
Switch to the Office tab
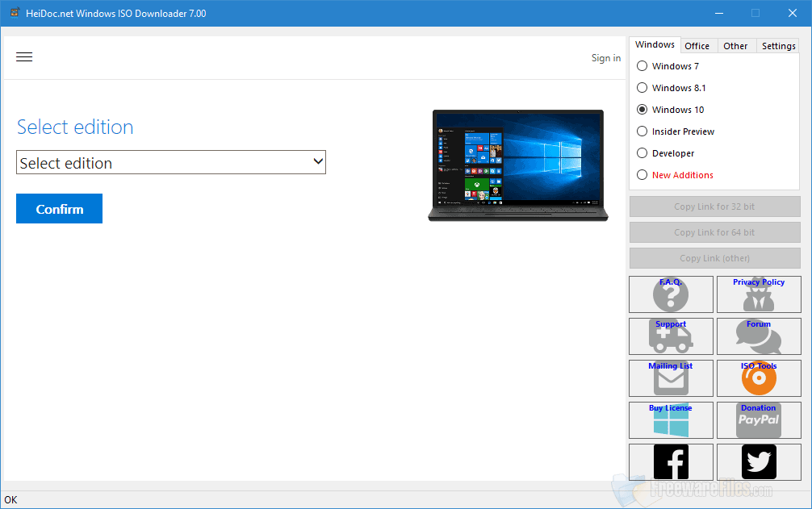click(x=697, y=45)
